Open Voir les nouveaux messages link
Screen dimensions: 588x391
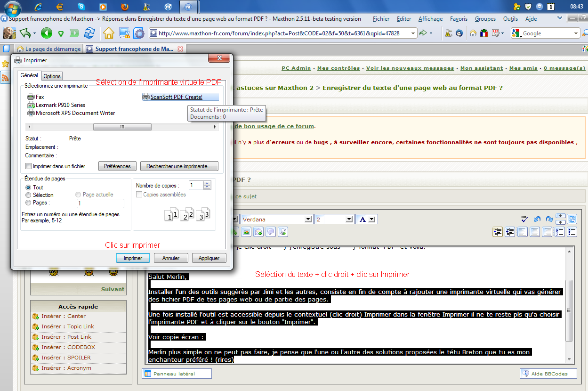(410, 68)
